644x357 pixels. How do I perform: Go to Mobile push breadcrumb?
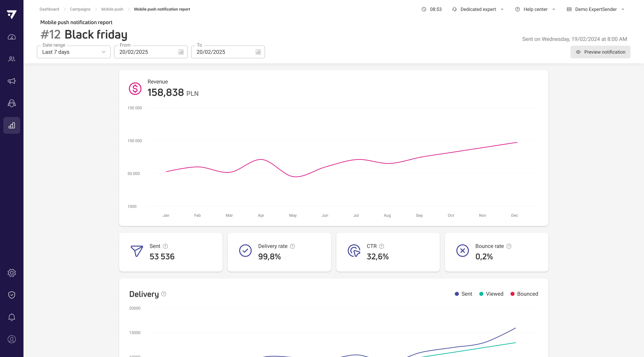112,9
